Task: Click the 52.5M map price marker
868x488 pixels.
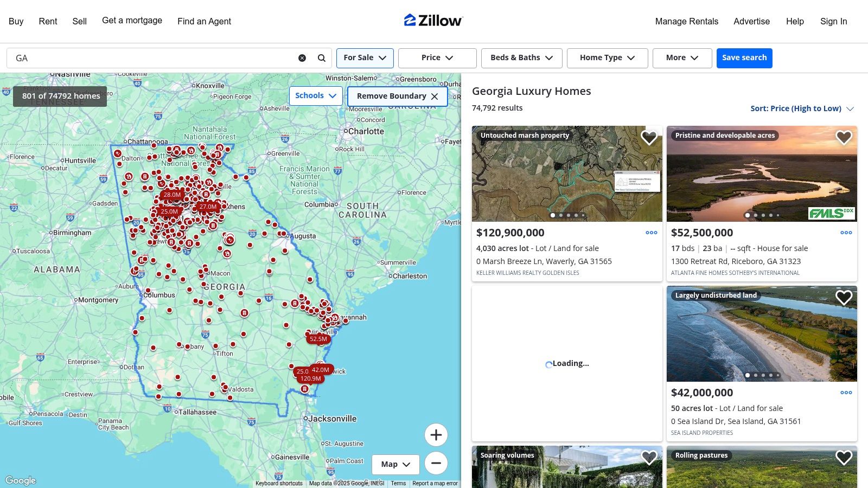Action: (318, 339)
